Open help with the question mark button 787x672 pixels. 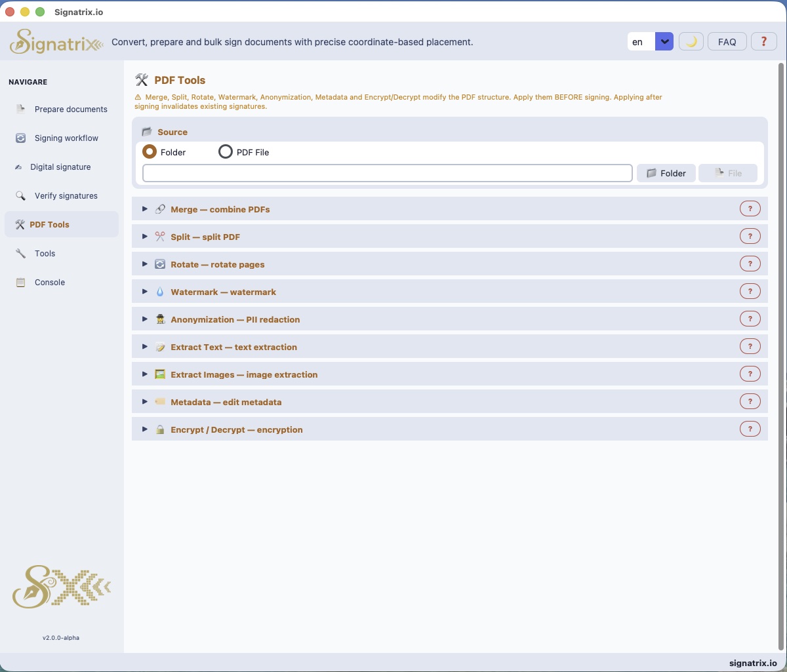pyautogui.click(x=763, y=41)
